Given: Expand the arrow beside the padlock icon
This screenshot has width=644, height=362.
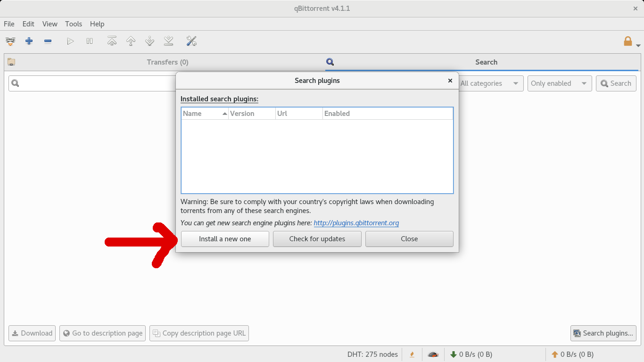Looking at the screenshot, I should point(638,45).
